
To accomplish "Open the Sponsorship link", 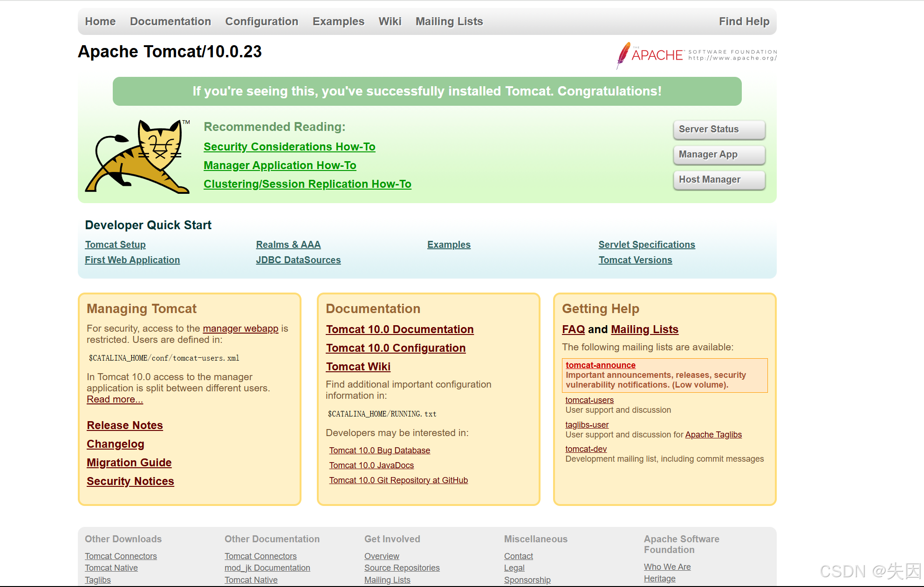I will [x=527, y=580].
